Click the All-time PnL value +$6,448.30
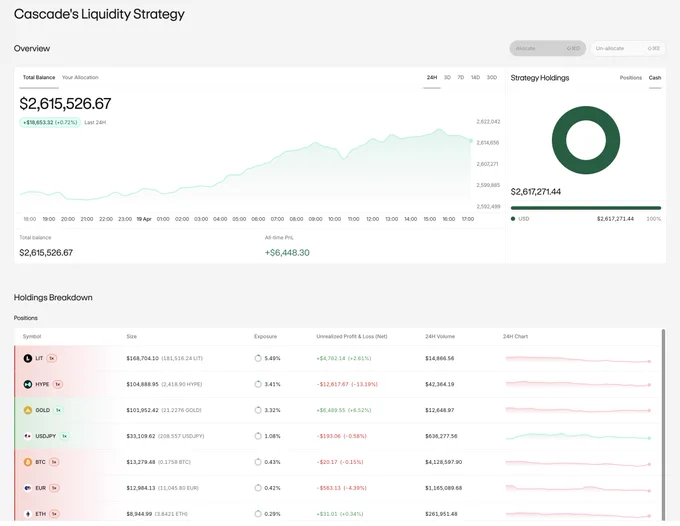 coord(287,253)
